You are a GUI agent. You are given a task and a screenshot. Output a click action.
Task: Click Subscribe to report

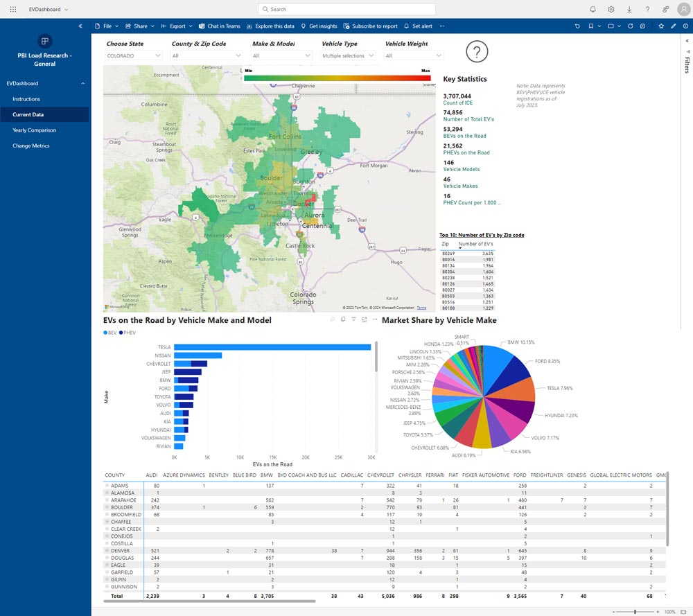tap(370, 26)
